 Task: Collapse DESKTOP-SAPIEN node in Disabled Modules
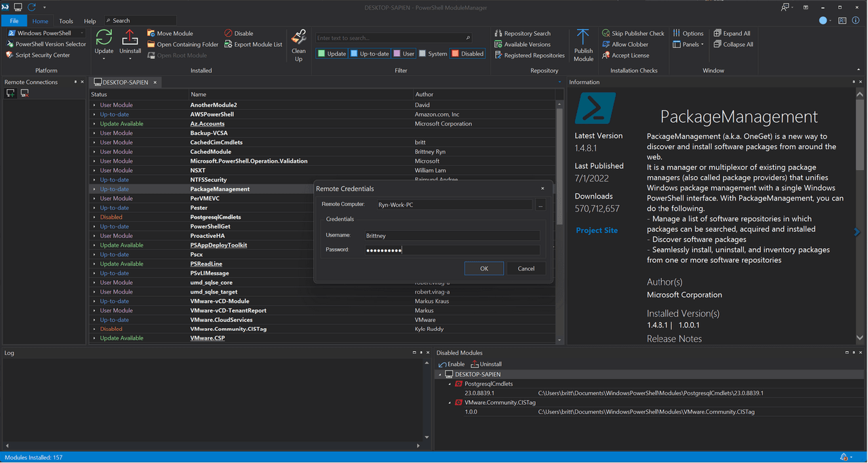point(440,374)
